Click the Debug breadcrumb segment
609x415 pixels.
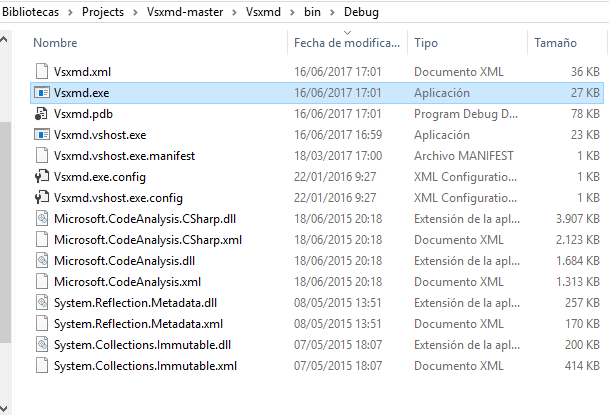(x=361, y=12)
